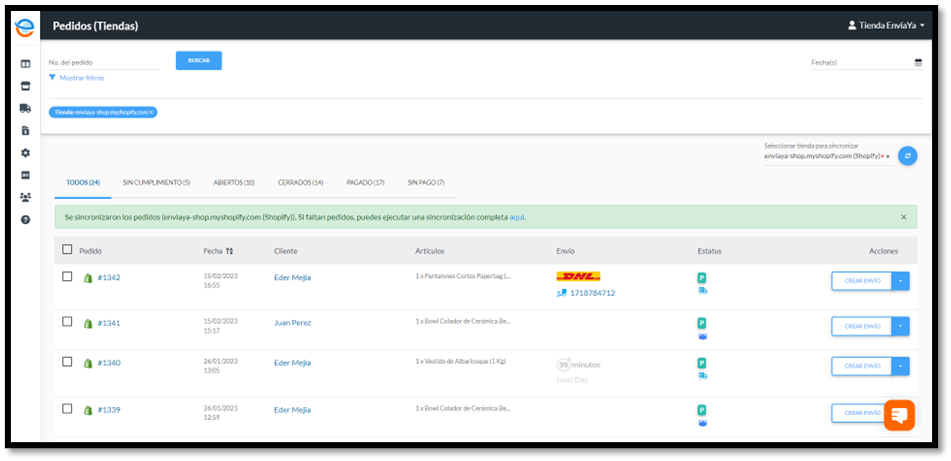
Task: Open order link #1342
Action: (109, 278)
